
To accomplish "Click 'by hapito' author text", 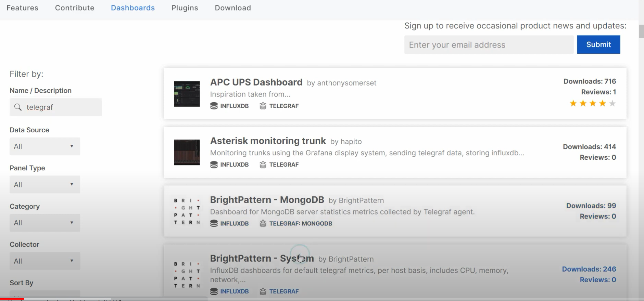I will 346,142.
